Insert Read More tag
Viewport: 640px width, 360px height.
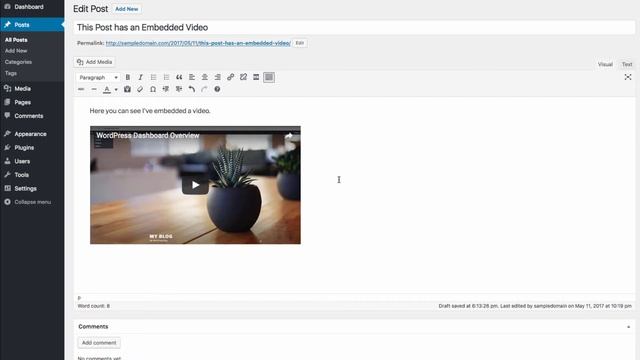(x=256, y=77)
